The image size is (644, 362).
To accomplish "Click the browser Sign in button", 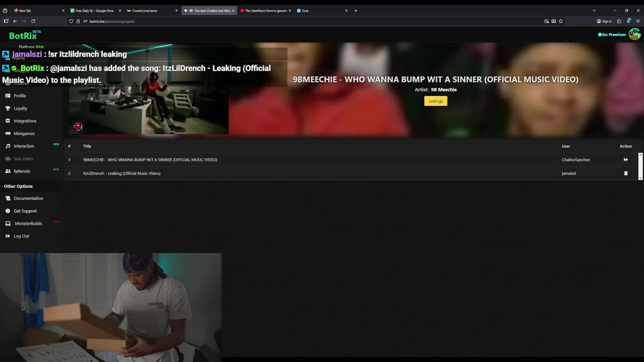I will click(604, 21).
